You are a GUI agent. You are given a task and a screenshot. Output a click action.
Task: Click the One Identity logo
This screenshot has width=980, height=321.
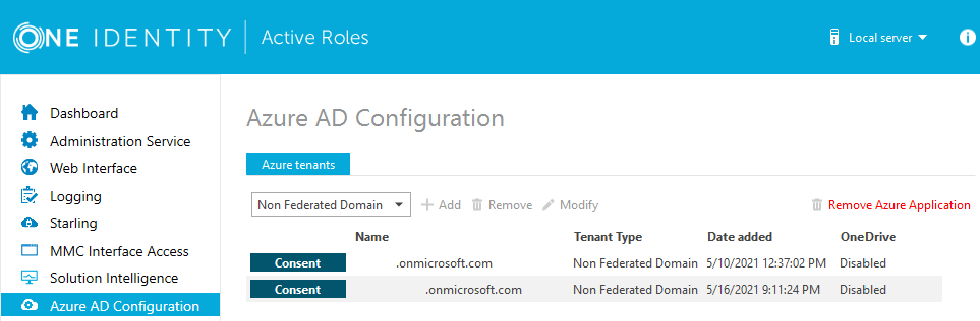(x=122, y=37)
